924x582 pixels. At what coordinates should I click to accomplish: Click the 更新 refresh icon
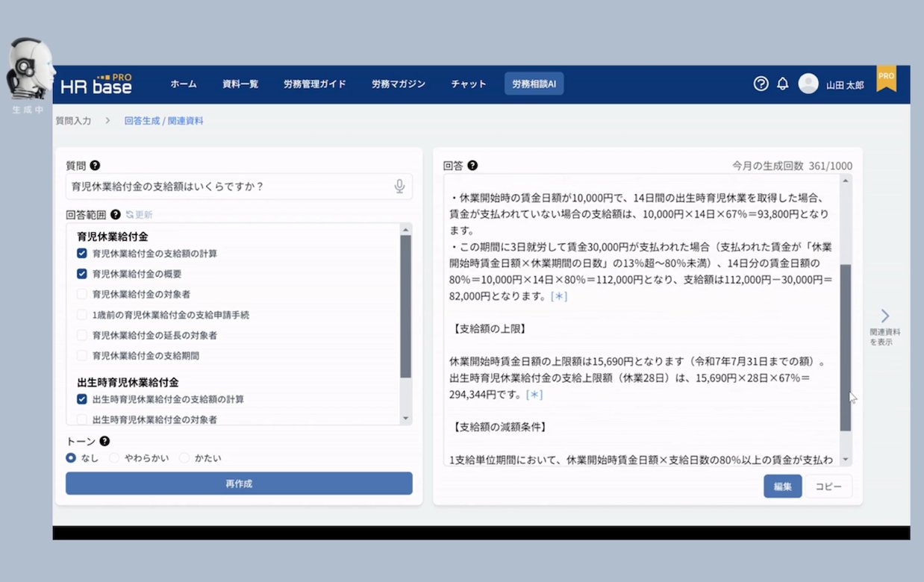(x=130, y=214)
